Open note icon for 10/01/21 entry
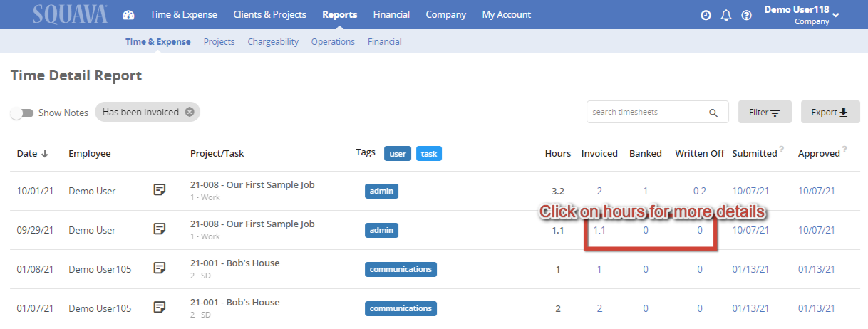Image resolution: width=868 pixels, height=329 pixels. tap(160, 190)
